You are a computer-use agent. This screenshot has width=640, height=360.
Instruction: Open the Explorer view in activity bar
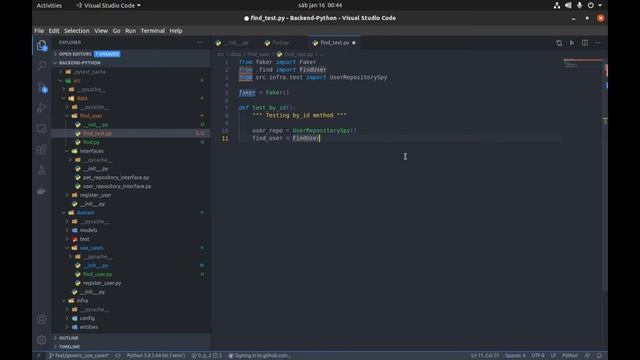click(x=42, y=45)
